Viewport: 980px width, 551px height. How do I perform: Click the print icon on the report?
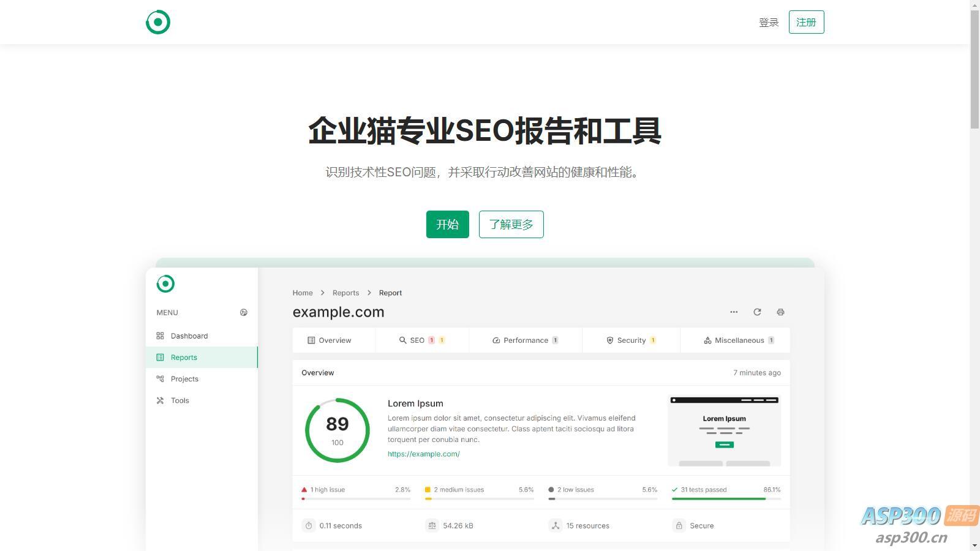tap(780, 312)
